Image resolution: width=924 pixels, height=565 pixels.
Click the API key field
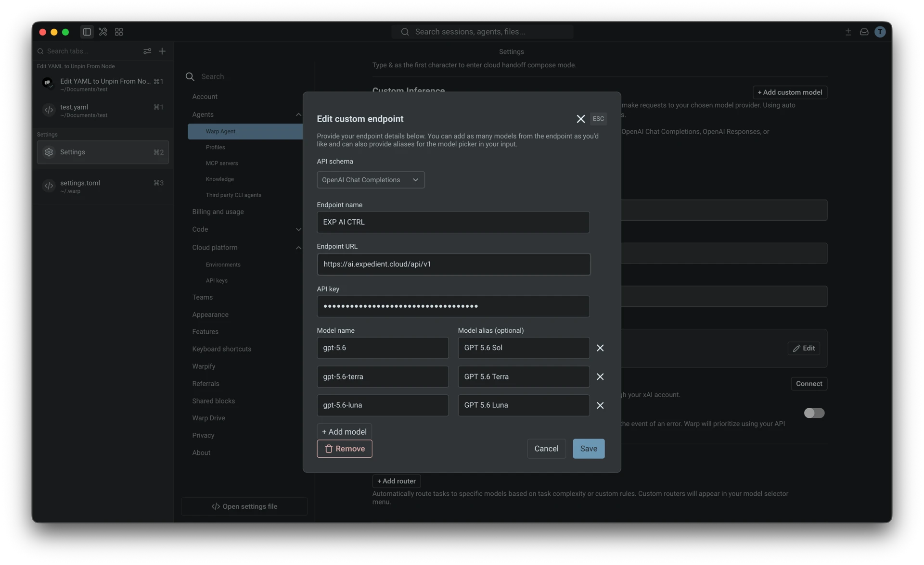pyautogui.click(x=453, y=306)
